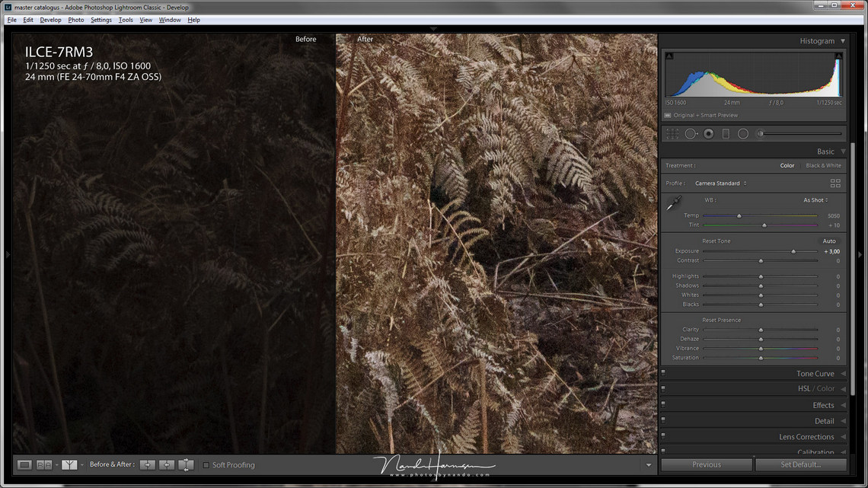The height and width of the screenshot is (488, 868).
Task: Open toolbar content dropdown arrow
Action: click(x=649, y=464)
